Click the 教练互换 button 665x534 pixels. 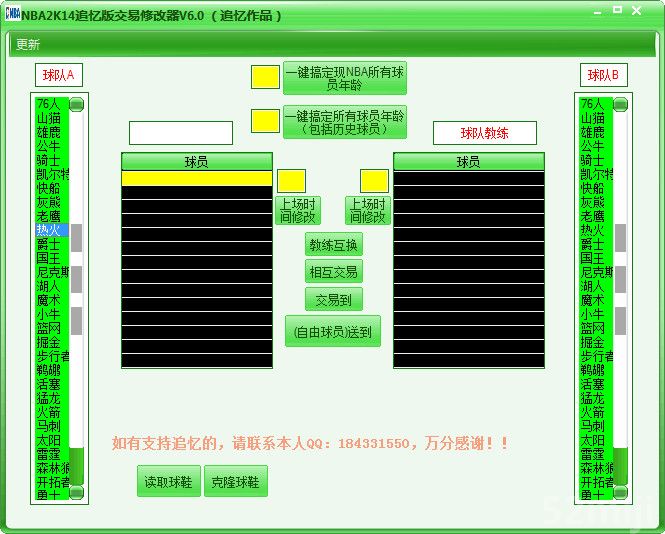pyautogui.click(x=334, y=245)
